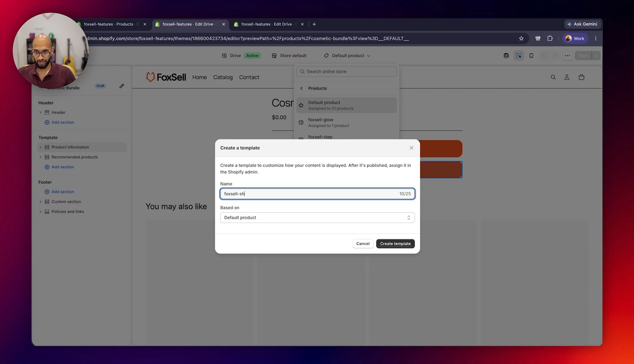Expand Recommended products section

40,157
